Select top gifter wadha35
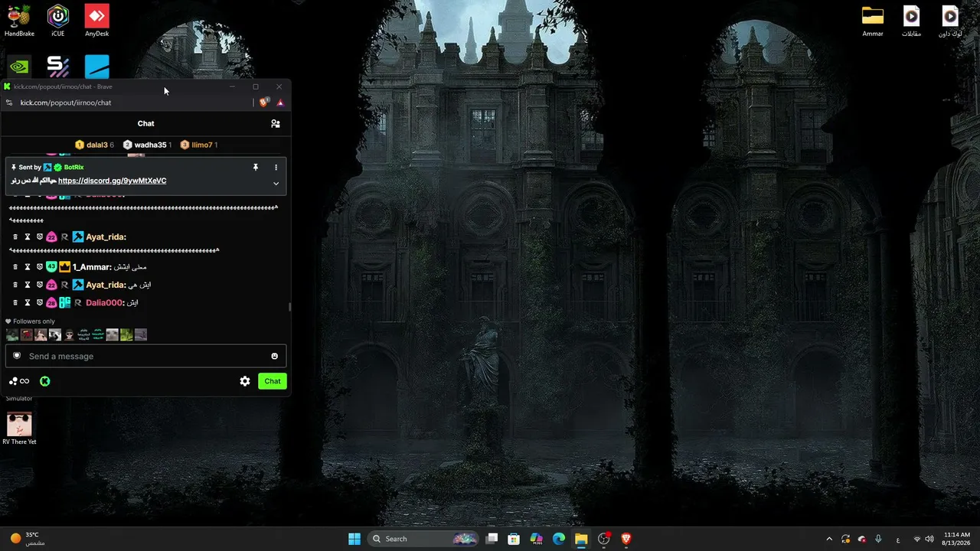Viewport: 980px width, 551px height. pyautogui.click(x=147, y=145)
